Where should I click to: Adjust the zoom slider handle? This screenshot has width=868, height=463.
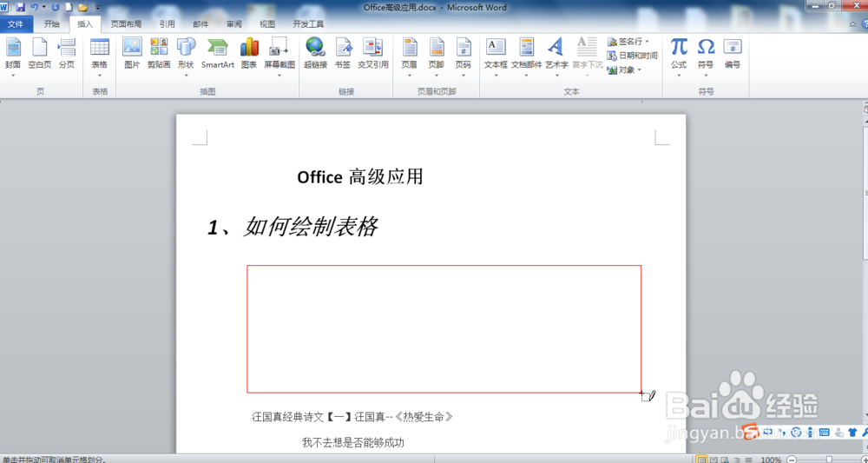click(x=829, y=460)
